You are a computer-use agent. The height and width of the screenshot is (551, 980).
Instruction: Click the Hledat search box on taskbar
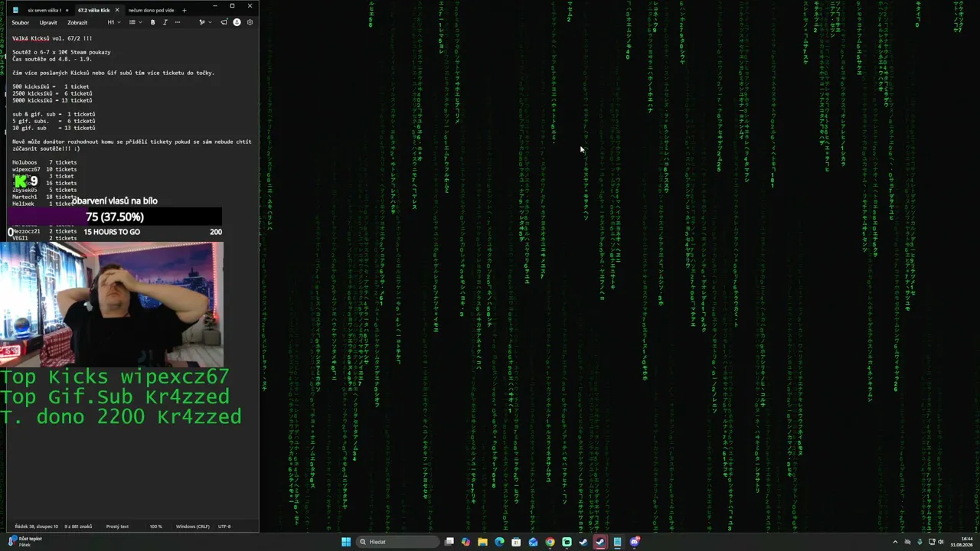point(398,542)
